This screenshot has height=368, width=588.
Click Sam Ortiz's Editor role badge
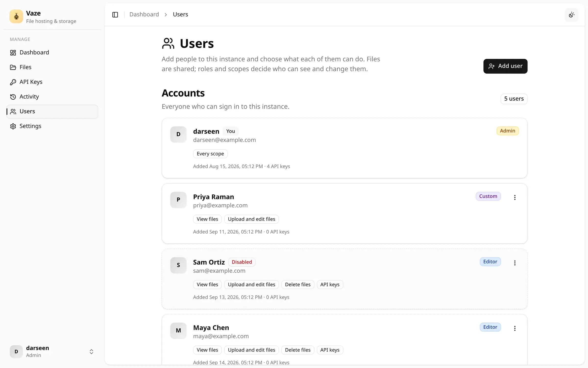click(x=490, y=262)
